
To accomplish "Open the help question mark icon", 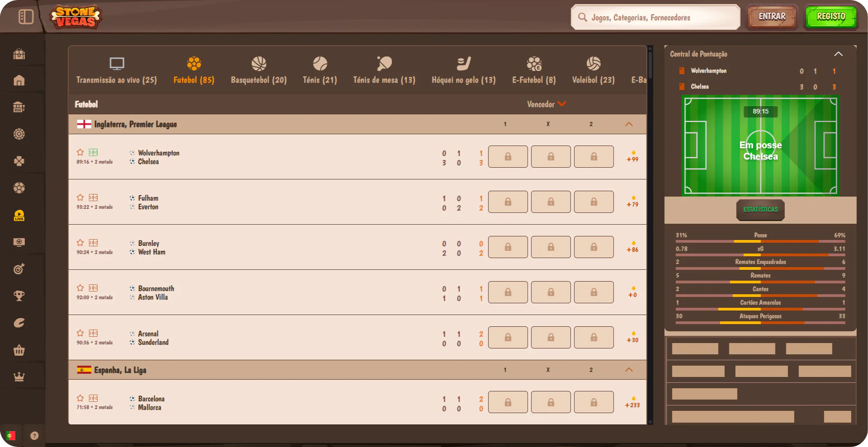I will click(x=34, y=436).
